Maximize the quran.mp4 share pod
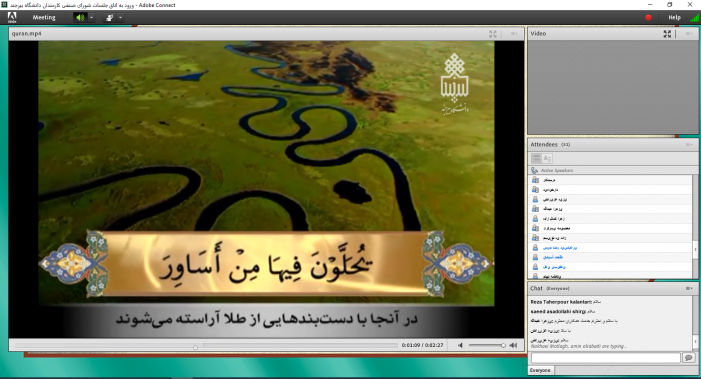 click(493, 34)
